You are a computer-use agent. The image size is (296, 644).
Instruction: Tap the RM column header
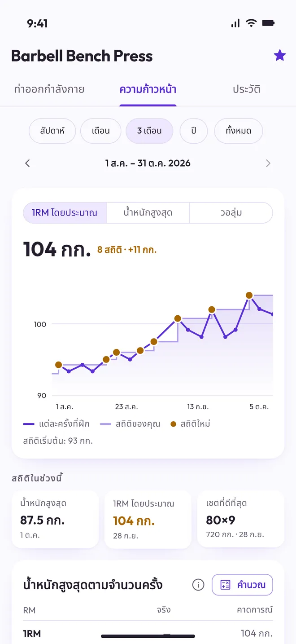pyautogui.click(x=29, y=610)
